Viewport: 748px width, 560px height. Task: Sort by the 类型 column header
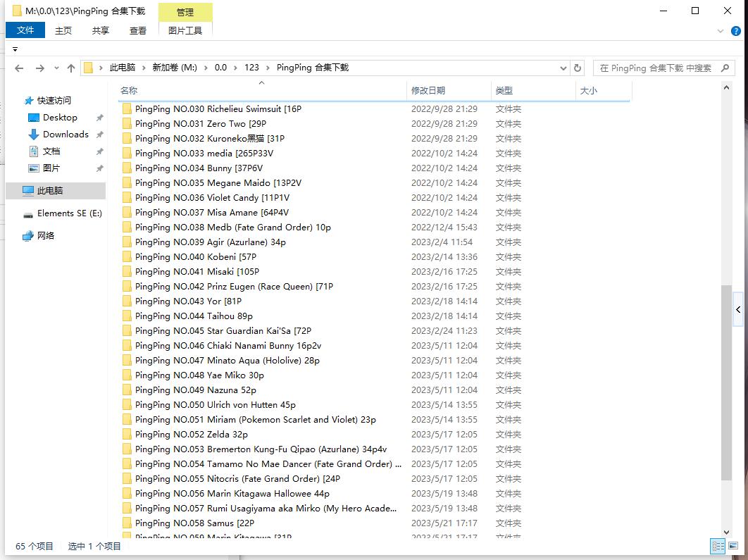[x=533, y=91]
